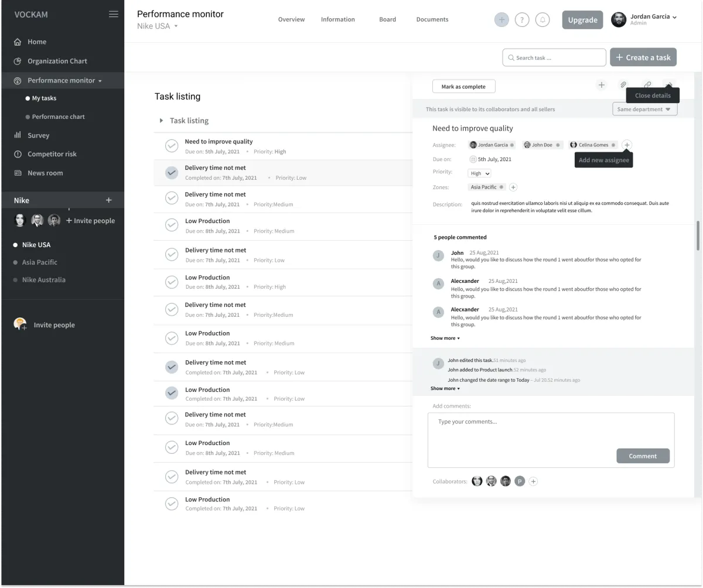Uncheck completed Low Production task above last rows
The image size is (703, 588).
(x=172, y=394)
